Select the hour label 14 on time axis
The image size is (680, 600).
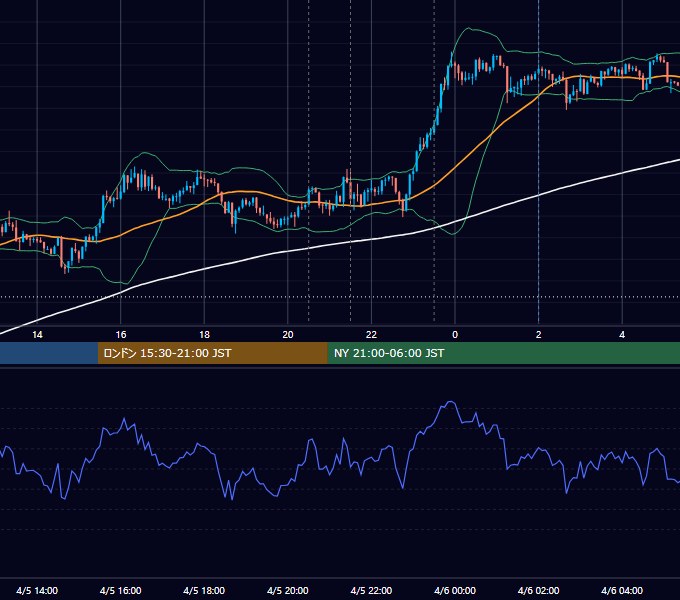(37, 335)
